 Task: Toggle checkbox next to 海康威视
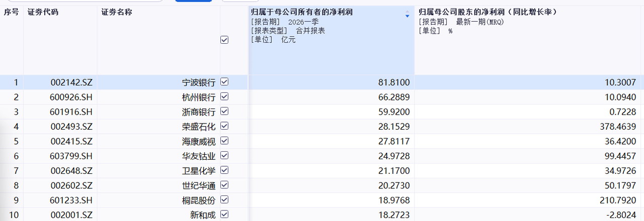[x=224, y=141]
